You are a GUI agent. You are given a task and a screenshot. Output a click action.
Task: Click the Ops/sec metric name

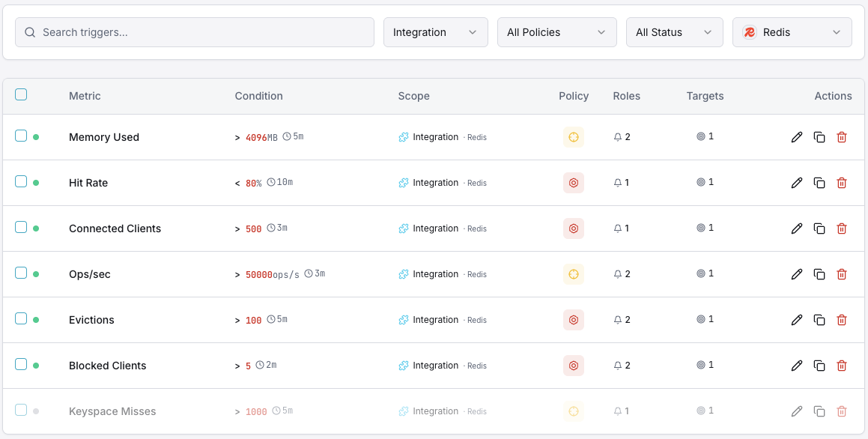pos(91,273)
